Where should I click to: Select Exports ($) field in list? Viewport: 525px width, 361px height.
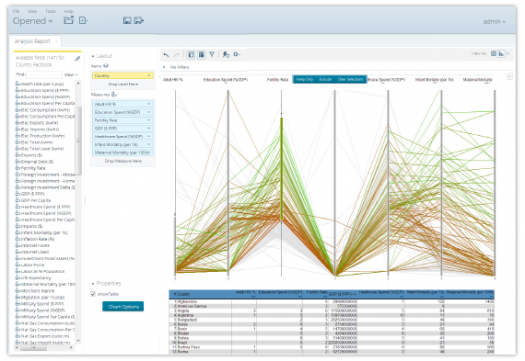pos(29,155)
